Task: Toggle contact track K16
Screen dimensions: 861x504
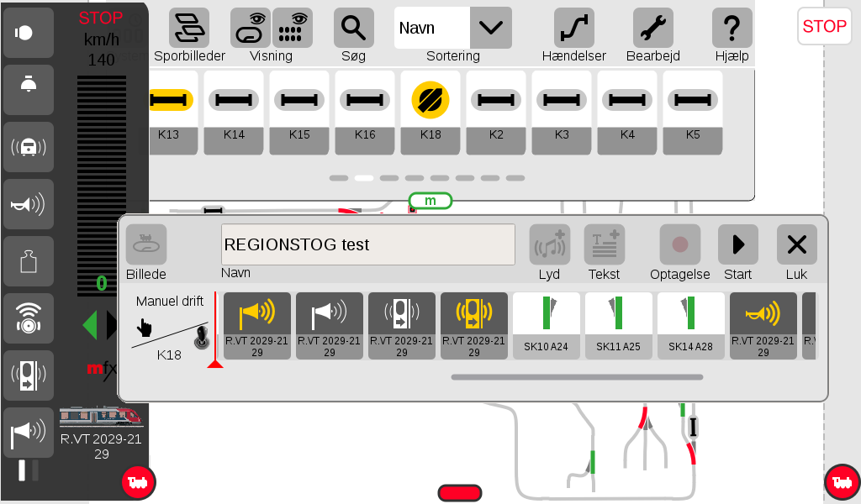Action: click(365, 113)
